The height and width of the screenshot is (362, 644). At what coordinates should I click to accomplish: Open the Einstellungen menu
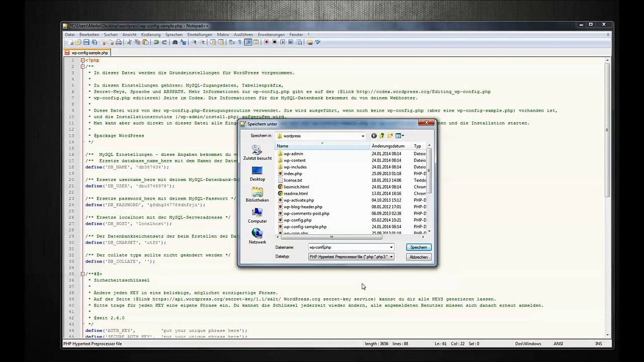pos(200,35)
